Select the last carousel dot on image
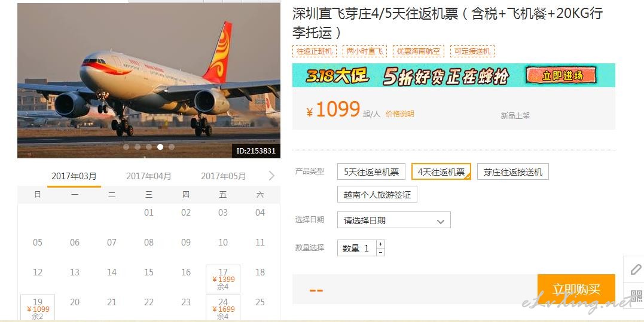The width and height of the screenshot is (644, 322). click(x=172, y=147)
